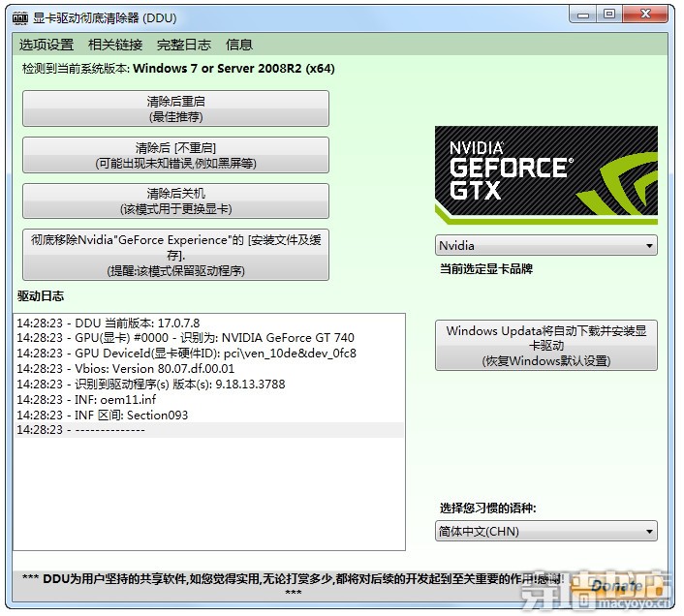
Task: Click the 清除后关机 button
Action: [x=175, y=200]
